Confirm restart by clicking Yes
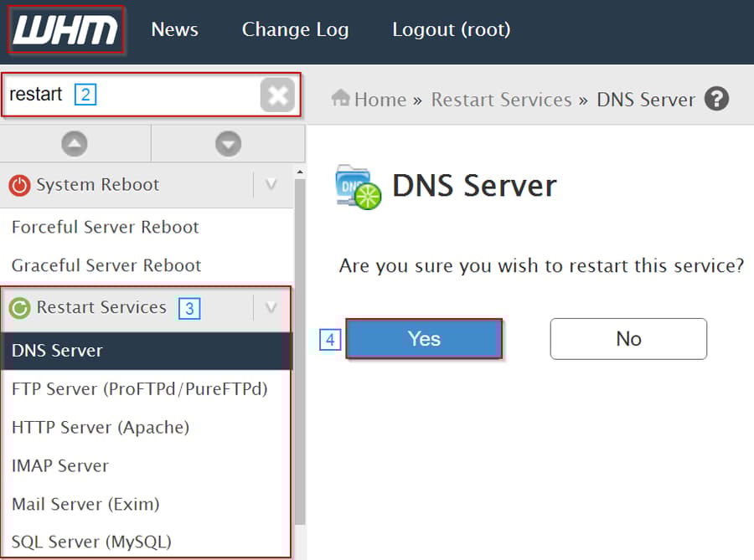Screen dimensions: 754x560 (x=424, y=338)
